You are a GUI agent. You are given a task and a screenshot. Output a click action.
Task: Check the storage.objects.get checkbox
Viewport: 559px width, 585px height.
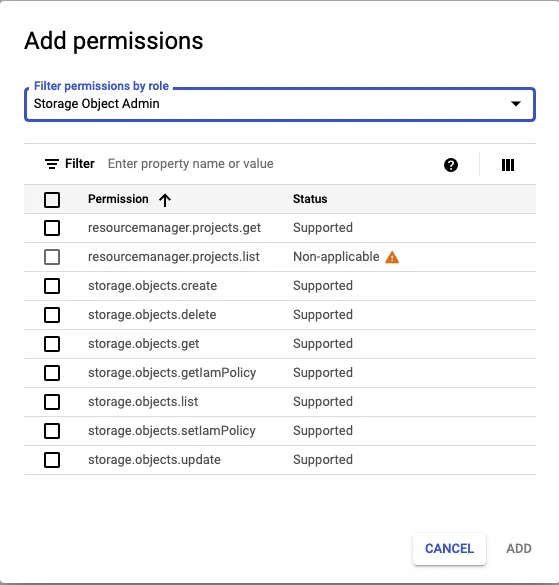click(52, 344)
